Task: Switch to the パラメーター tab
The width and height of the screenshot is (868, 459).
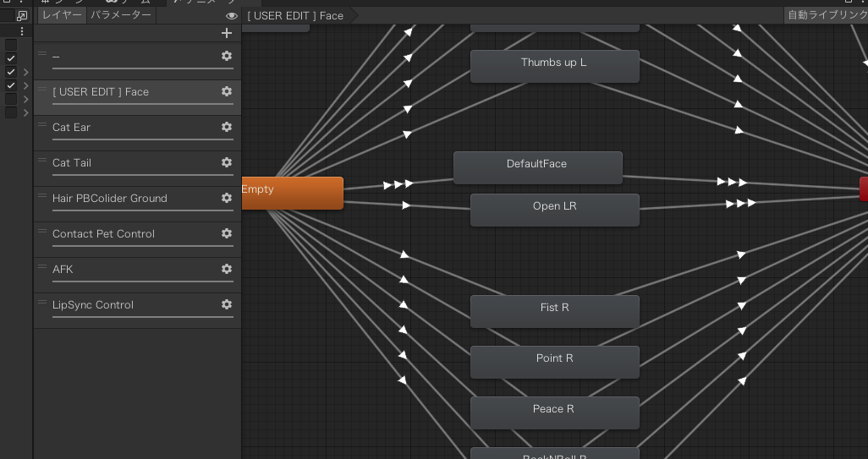Action: point(121,15)
